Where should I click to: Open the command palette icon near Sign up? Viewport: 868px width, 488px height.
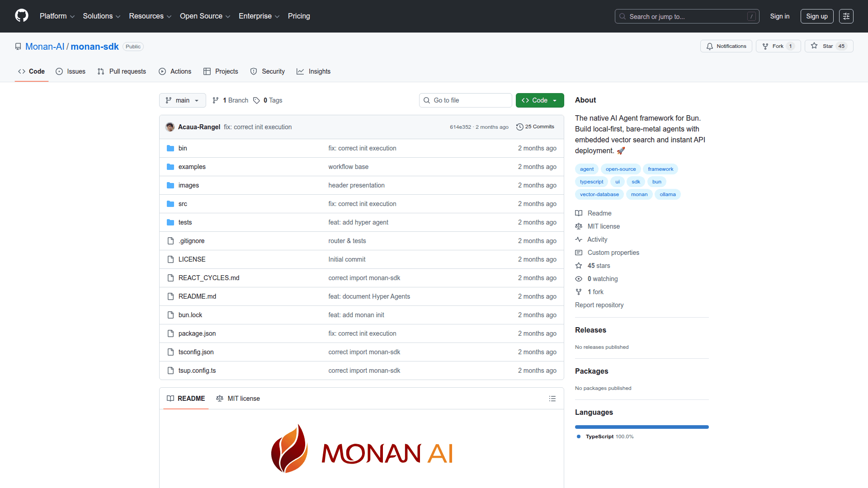click(846, 16)
